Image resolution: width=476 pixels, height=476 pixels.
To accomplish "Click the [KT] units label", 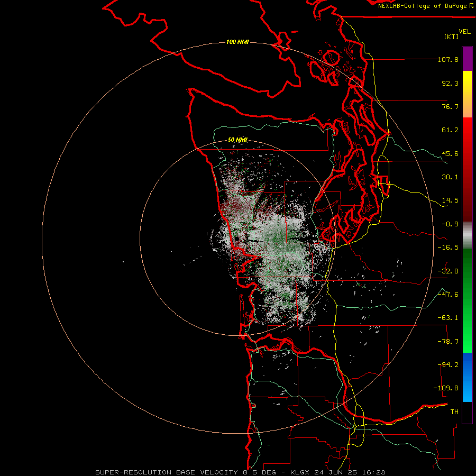I will click(x=452, y=36).
